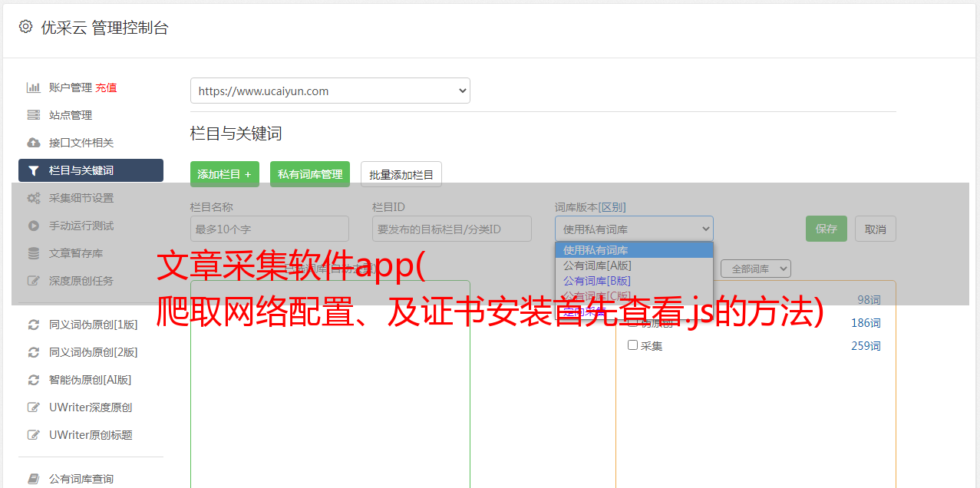
Task: Click the cloud upload icon for 接口文件相关
Action: point(33,143)
